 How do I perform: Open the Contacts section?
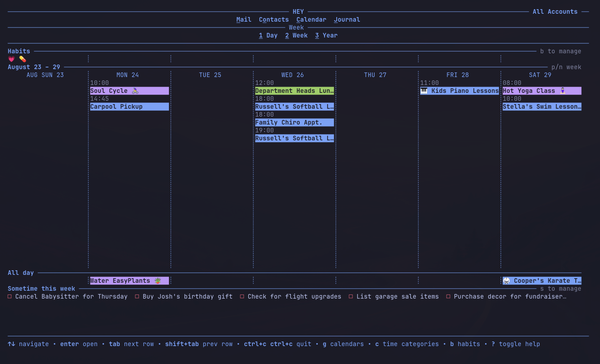click(x=274, y=20)
